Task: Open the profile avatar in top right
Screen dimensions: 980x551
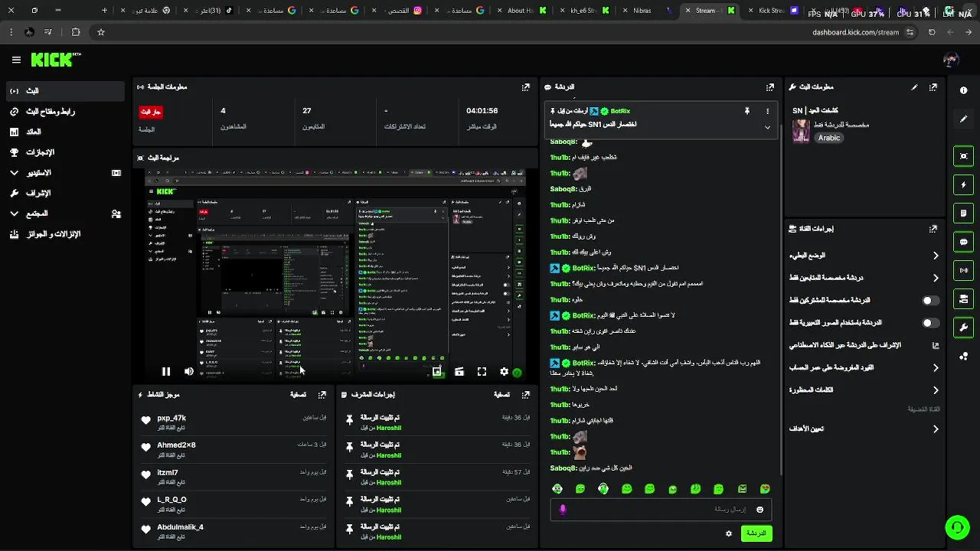Action: pyautogui.click(x=951, y=60)
